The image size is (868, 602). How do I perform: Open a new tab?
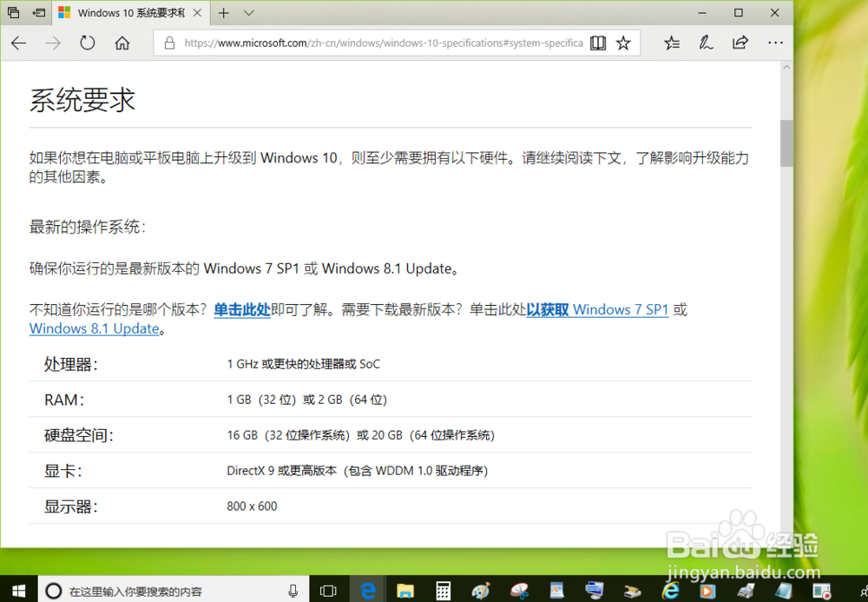224,13
